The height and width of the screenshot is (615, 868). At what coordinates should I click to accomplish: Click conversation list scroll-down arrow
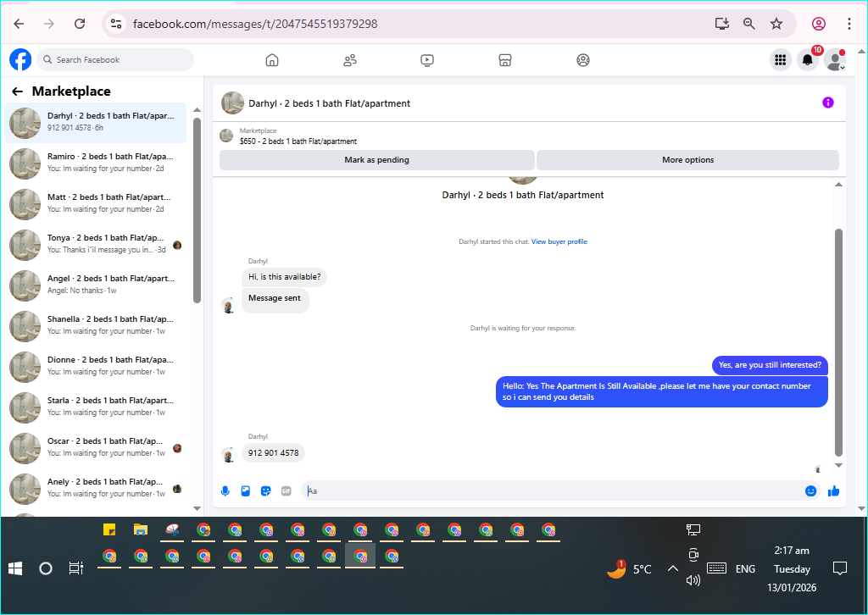pyautogui.click(x=197, y=508)
